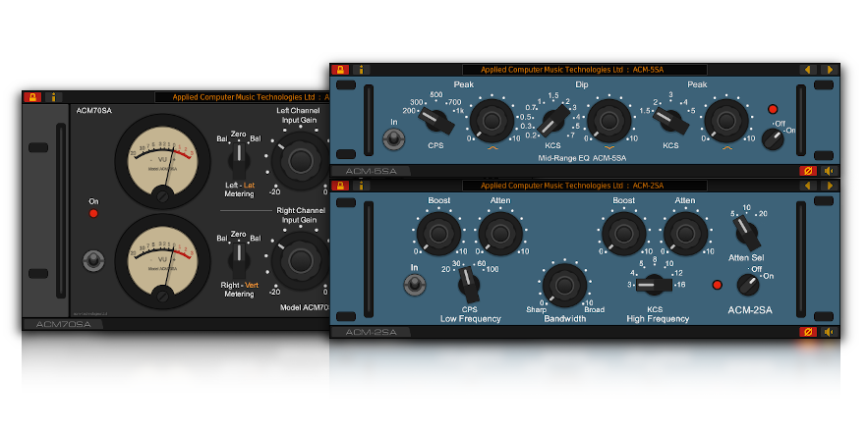Flip the On toggle switch on ACM70SA
This screenshot has width=868, height=434.
click(93, 260)
